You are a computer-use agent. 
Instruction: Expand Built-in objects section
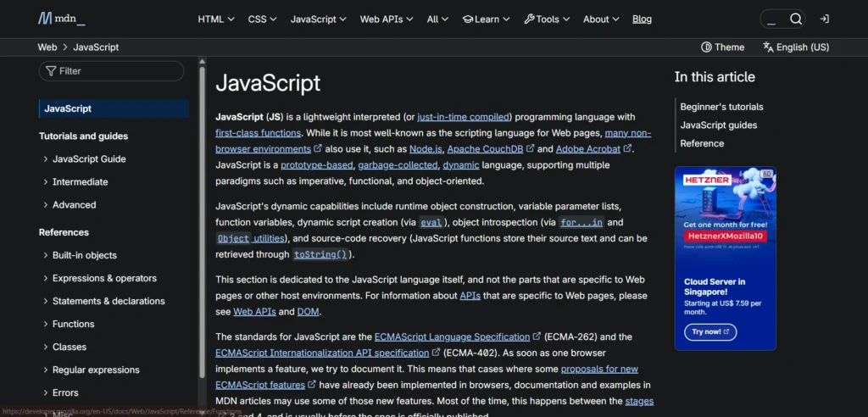[x=80, y=255]
